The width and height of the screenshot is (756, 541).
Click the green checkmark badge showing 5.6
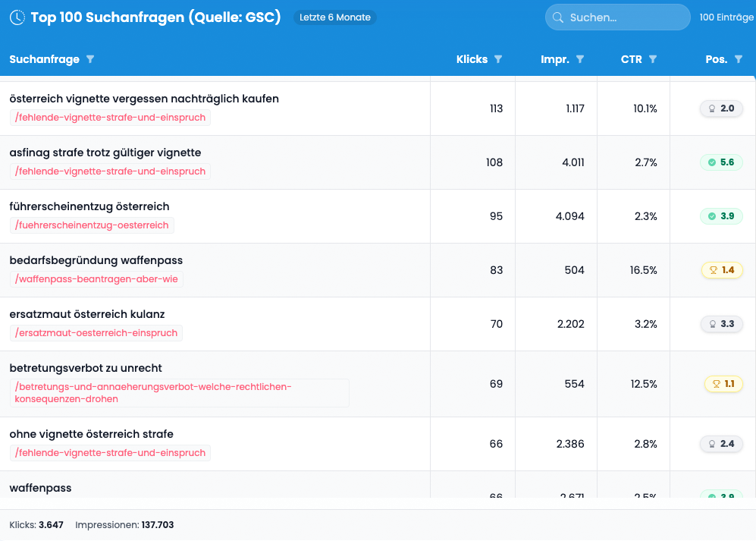tap(721, 162)
